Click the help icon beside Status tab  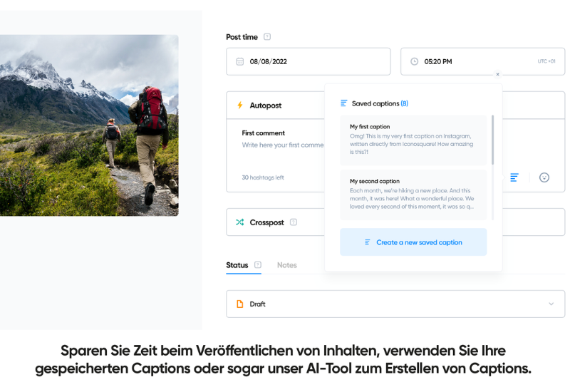tap(258, 265)
